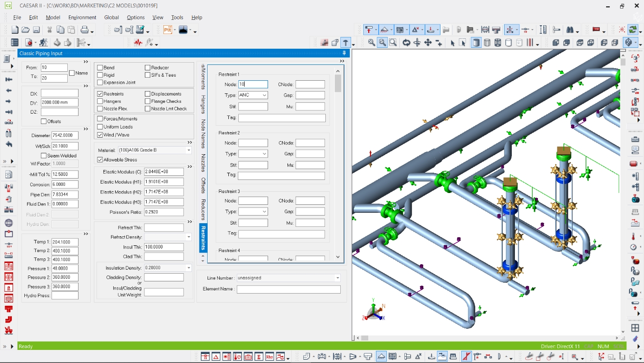Click the orbit rotate view icon
The height and width of the screenshot is (363, 644).
point(406,43)
